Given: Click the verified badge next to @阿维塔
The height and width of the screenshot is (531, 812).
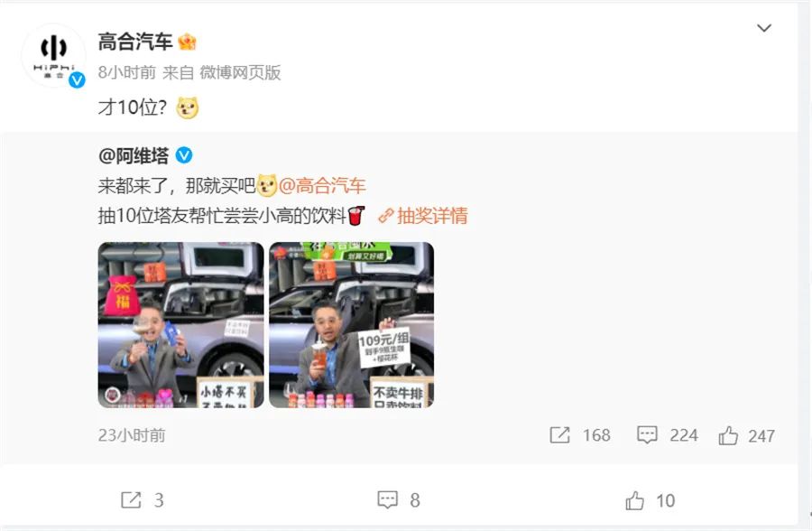Looking at the screenshot, I should 184,155.
